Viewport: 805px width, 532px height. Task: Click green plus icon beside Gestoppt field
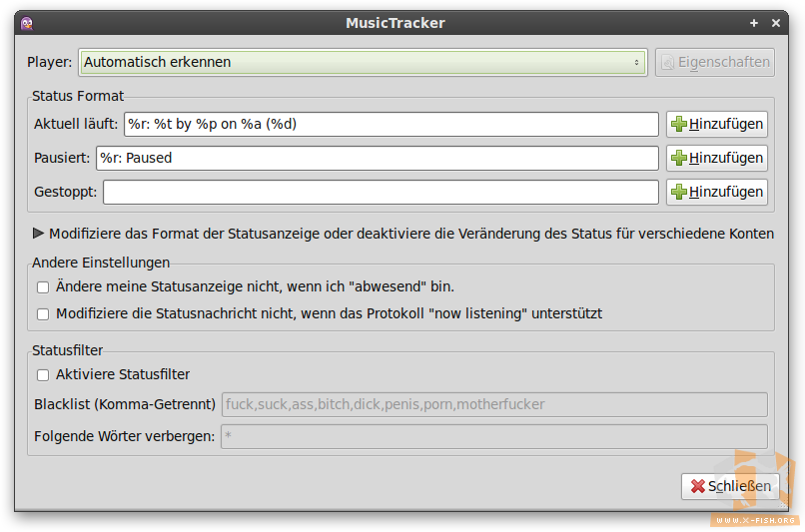point(679,192)
